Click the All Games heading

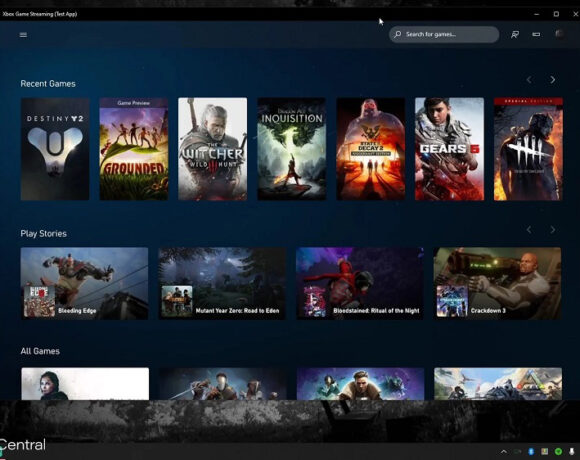(40, 351)
